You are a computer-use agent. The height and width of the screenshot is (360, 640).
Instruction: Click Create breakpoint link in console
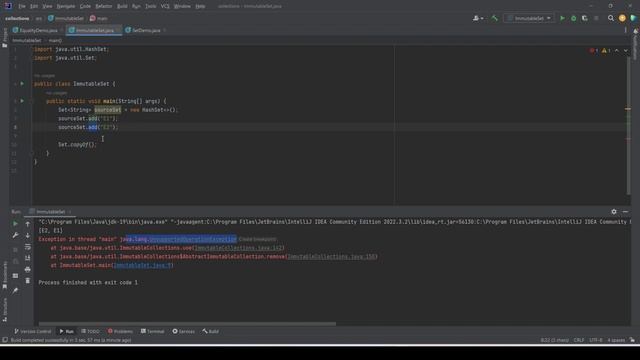(257, 239)
